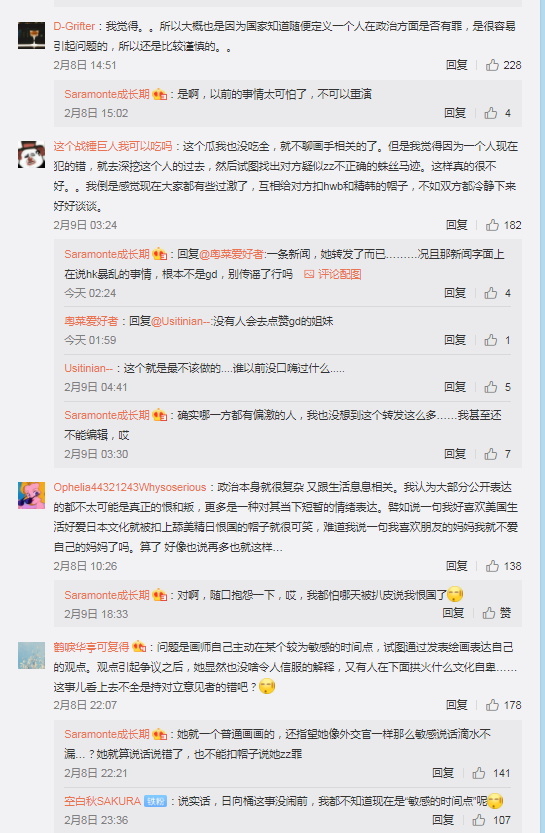Open 这个战锤巨人我可以吃吗 user avatar
This screenshot has height=833, width=545.
(31, 155)
